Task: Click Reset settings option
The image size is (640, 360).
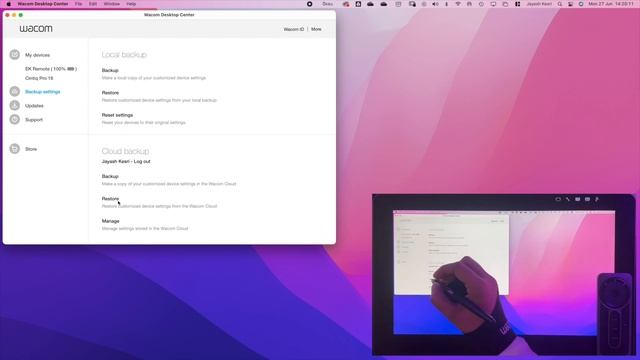Action: tap(117, 115)
